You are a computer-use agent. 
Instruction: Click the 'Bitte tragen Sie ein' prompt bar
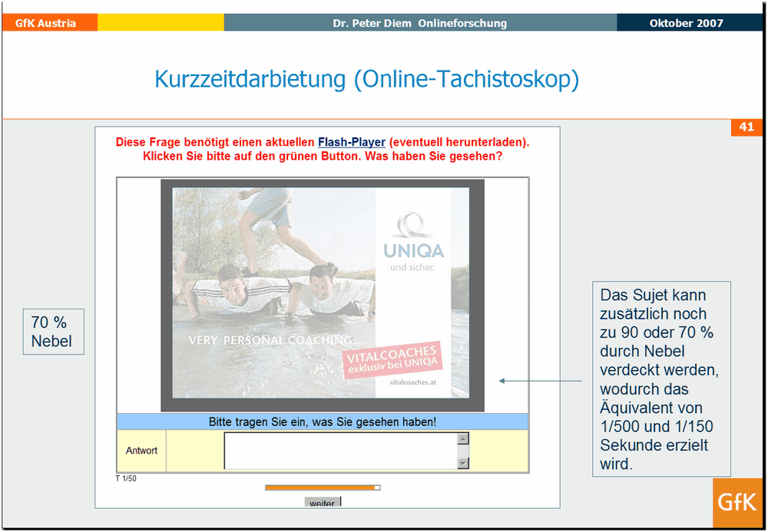(323, 421)
